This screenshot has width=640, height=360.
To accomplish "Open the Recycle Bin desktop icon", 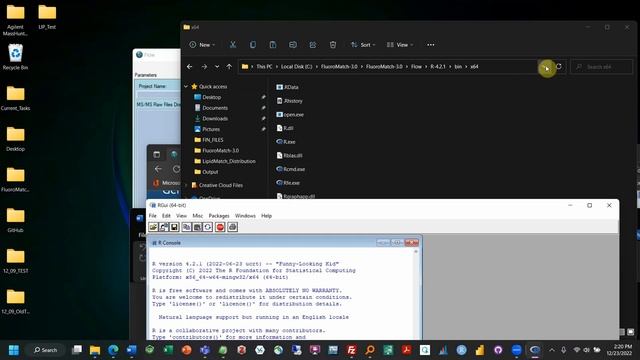I will (x=15, y=57).
